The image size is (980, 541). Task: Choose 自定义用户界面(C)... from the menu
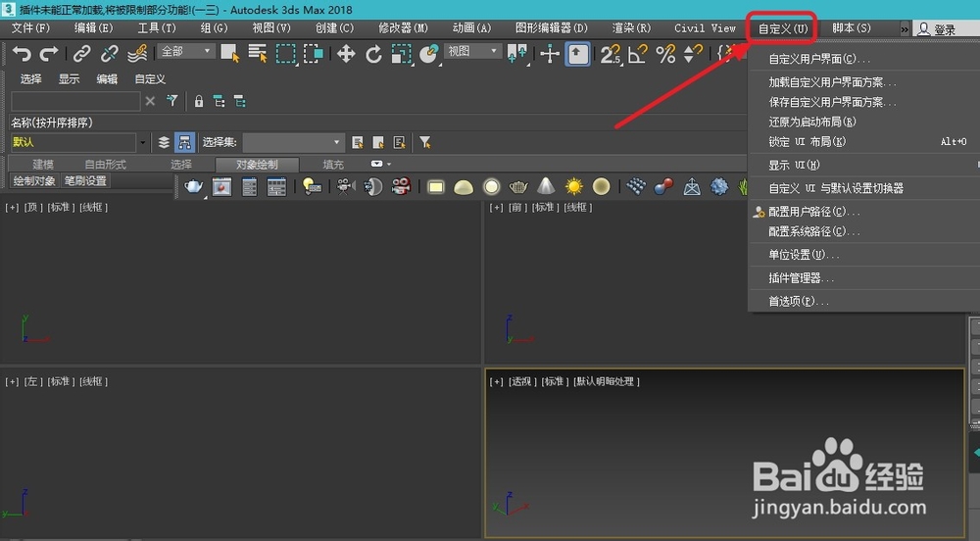tap(818, 59)
